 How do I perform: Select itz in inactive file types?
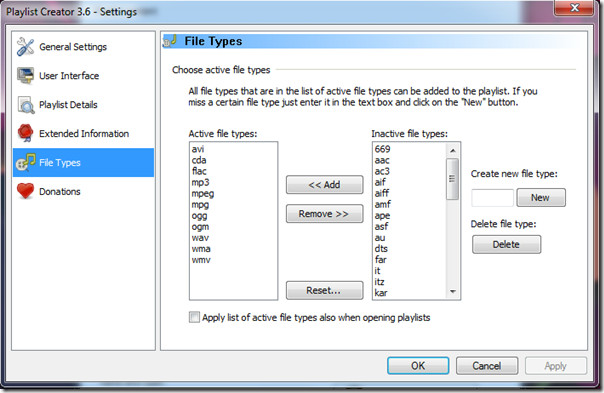coord(410,282)
